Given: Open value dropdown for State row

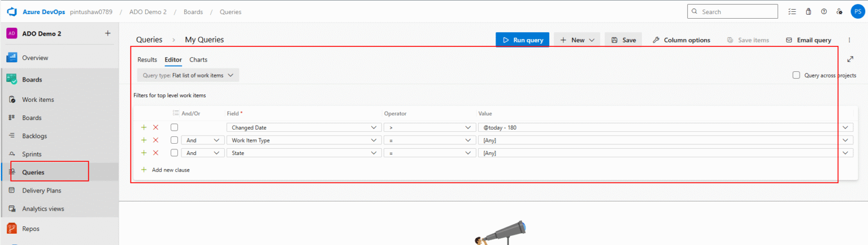Looking at the screenshot, I should (x=666, y=153).
